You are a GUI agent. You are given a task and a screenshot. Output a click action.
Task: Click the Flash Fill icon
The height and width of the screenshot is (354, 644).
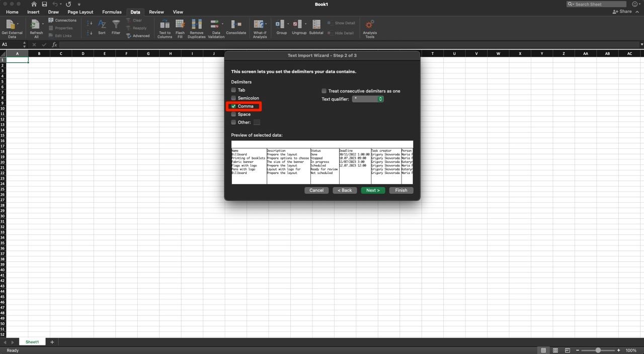click(x=180, y=25)
